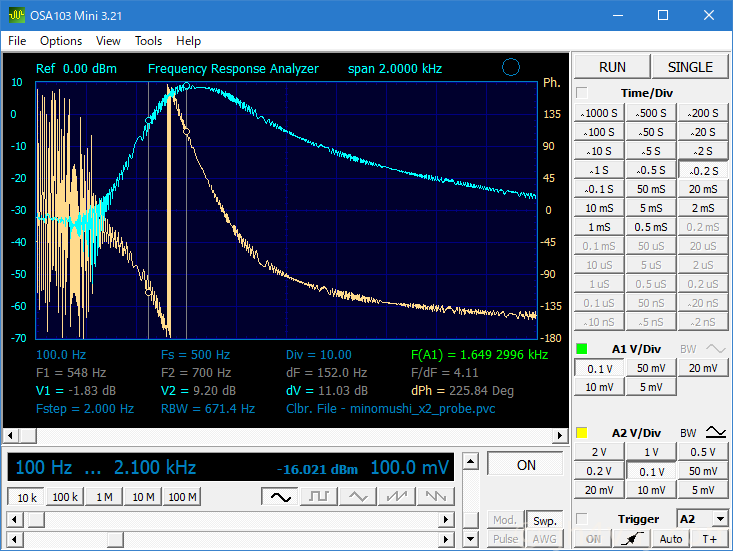Select the rising sawtooth waveform button
This screenshot has height=551, width=733.
point(397,497)
